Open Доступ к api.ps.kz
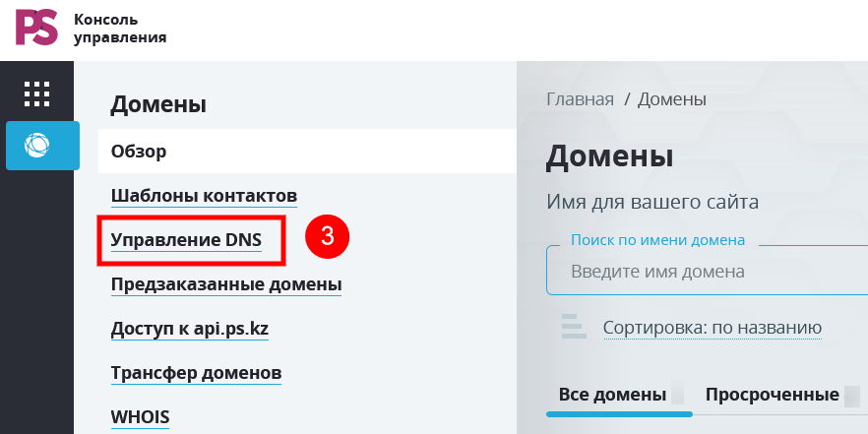Image resolution: width=868 pixels, height=434 pixels. pos(190,329)
